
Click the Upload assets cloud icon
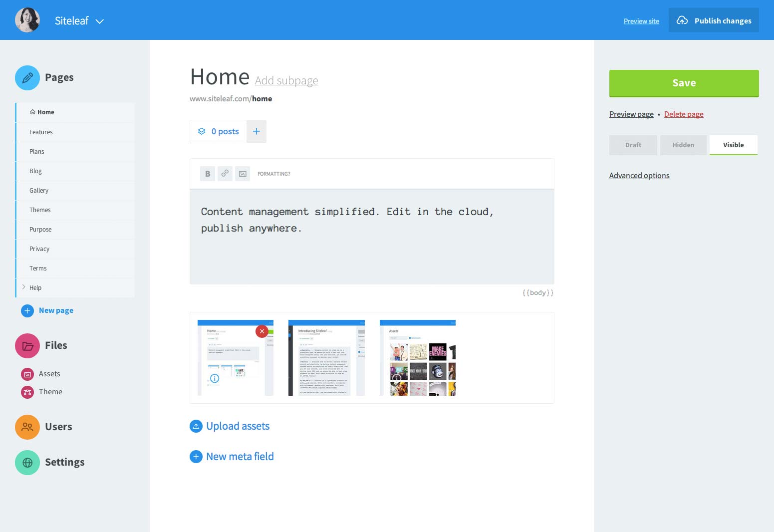[x=196, y=426]
